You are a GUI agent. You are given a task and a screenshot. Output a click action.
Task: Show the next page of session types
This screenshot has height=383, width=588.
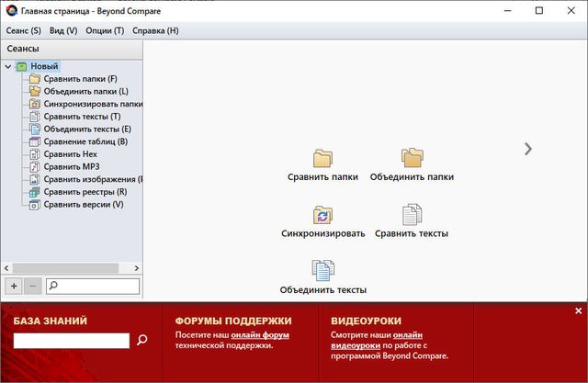point(528,149)
